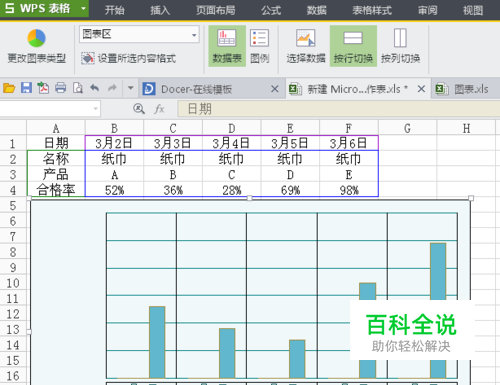Switch to the 插入 ribbon tab
This screenshot has height=385, width=500.
tap(160, 11)
